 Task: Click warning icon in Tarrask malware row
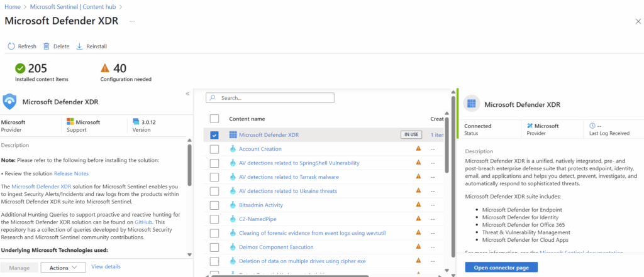click(418, 177)
